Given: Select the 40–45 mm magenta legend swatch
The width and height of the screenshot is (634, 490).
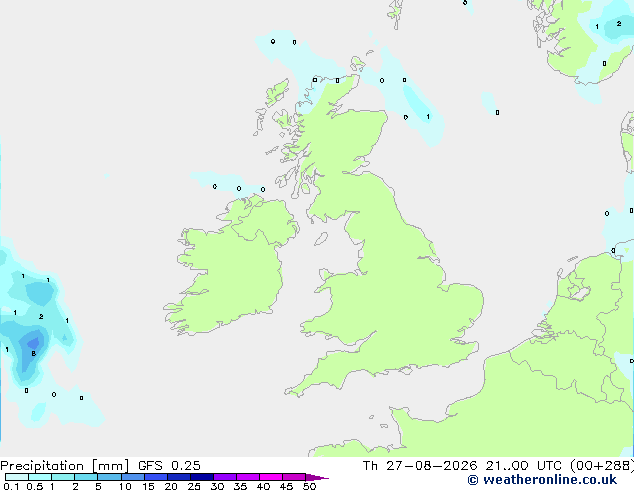Looking at the screenshot, I should pyautogui.click(x=271, y=477).
